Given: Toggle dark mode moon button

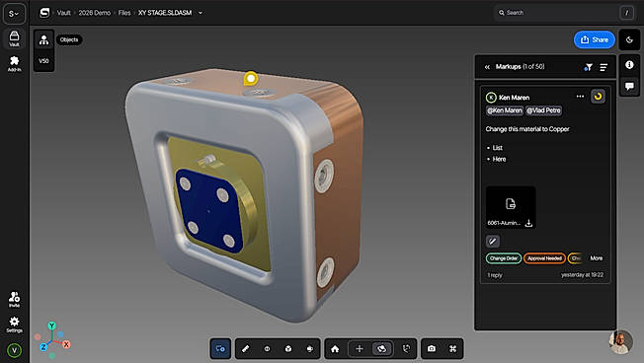Looking at the screenshot, I should point(629,39).
